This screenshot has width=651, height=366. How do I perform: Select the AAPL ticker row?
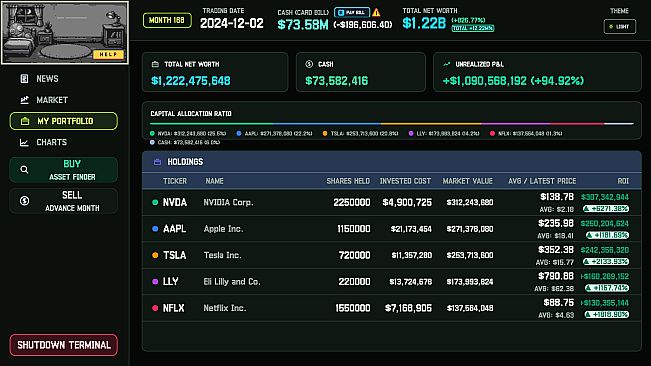click(x=392, y=229)
